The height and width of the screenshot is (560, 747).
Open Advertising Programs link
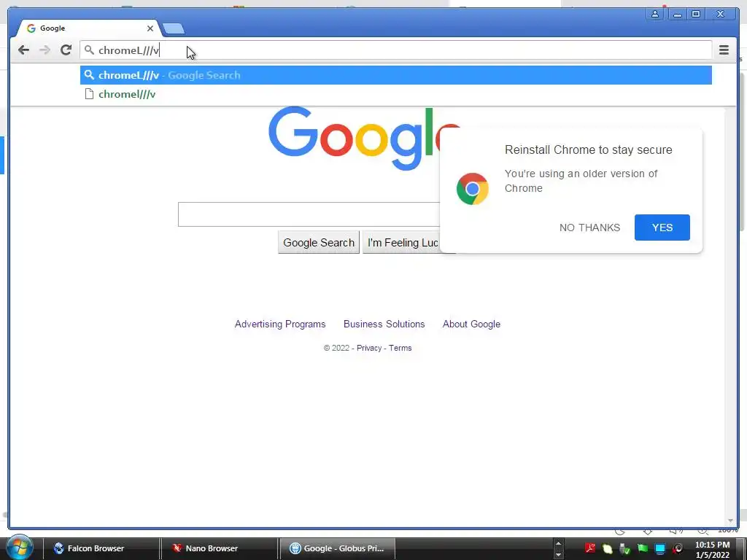point(280,324)
